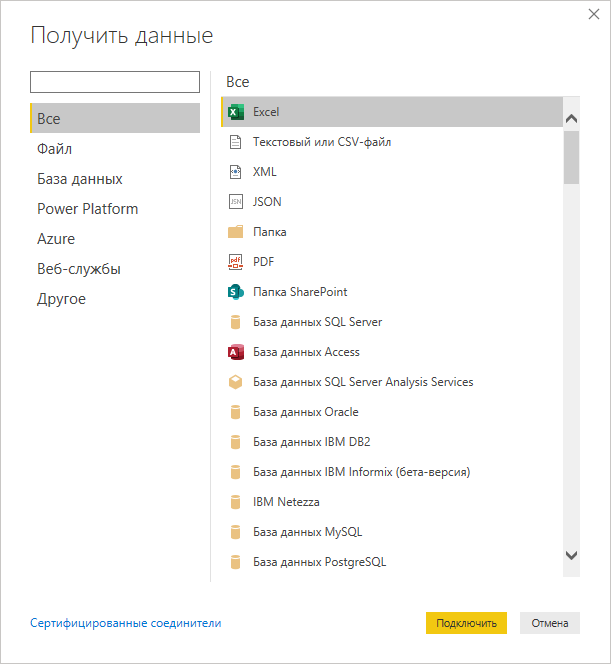Click the scrollbar up arrow
611x664 pixels.
click(572, 119)
